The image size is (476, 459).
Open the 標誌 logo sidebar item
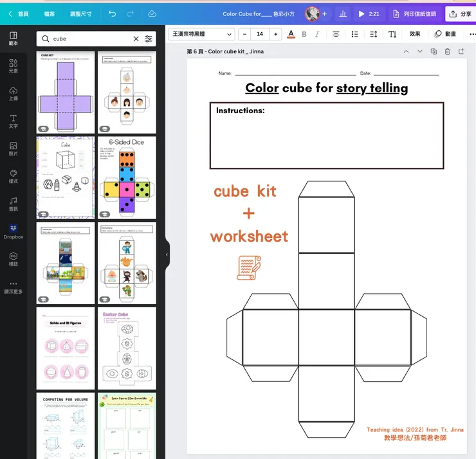tap(14, 259)
